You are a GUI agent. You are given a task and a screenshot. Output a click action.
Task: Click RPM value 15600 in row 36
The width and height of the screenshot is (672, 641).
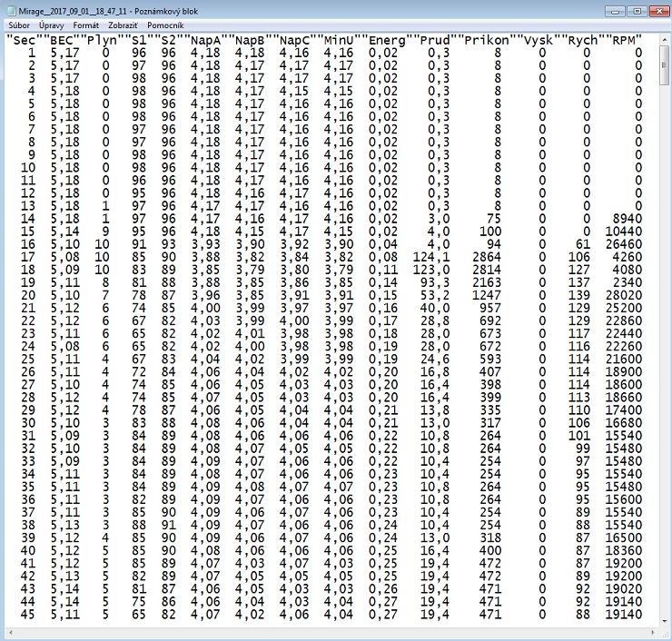pyautogui.click(x=623, y=499)
